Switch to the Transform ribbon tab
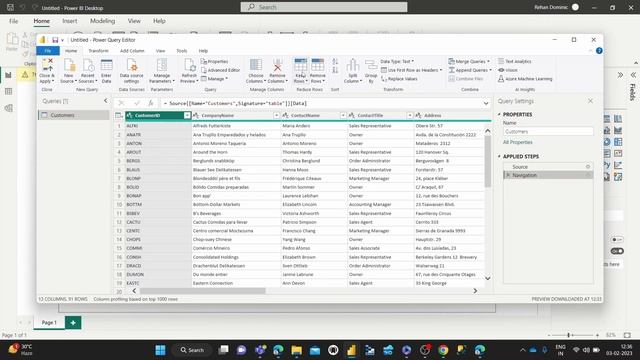This screenshot has height=360, width=640. (x=98, y=51)
